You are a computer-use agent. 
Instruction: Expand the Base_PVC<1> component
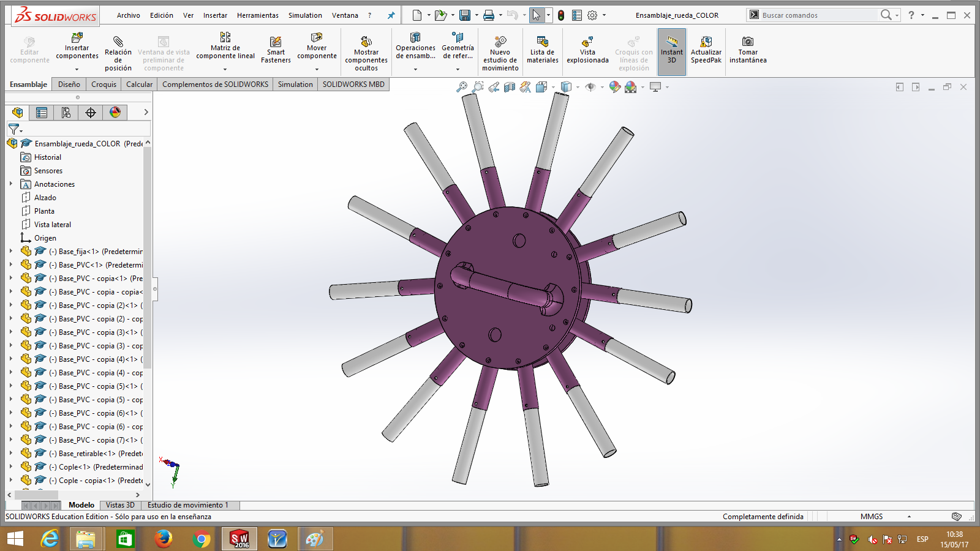[x=10, y=264]
